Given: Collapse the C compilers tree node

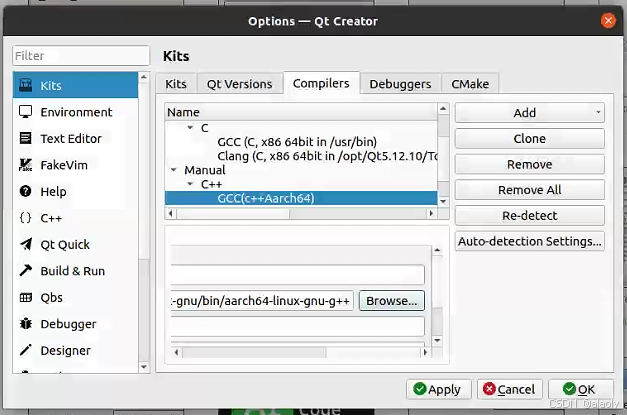Looking at the screenshot, I should pyautogui.click(x=190, y=128).
